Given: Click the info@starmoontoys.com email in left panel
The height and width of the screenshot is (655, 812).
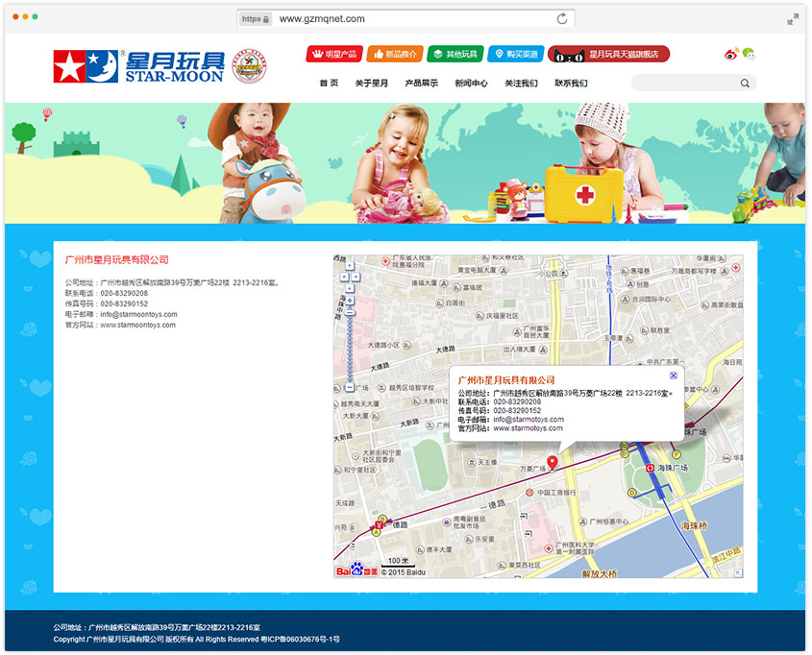Looking at the screenshot, I should 138,314.
